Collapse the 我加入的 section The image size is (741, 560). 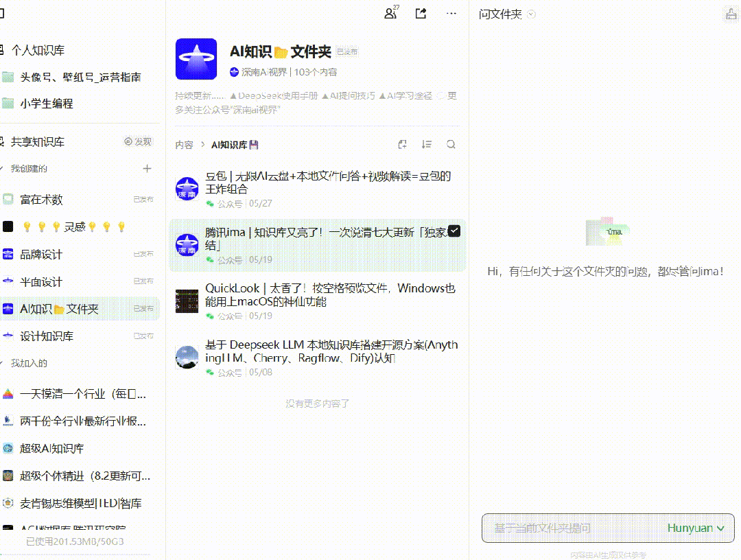click(2, 363)
